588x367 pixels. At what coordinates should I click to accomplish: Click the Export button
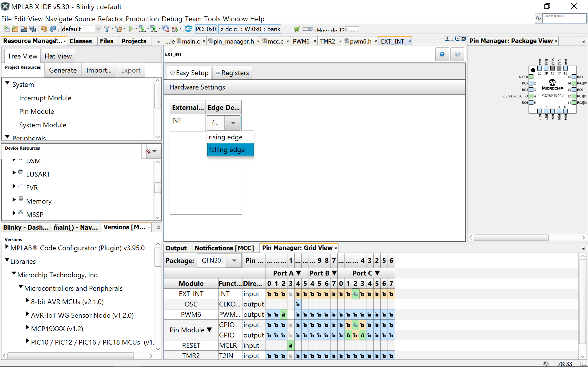131,70
